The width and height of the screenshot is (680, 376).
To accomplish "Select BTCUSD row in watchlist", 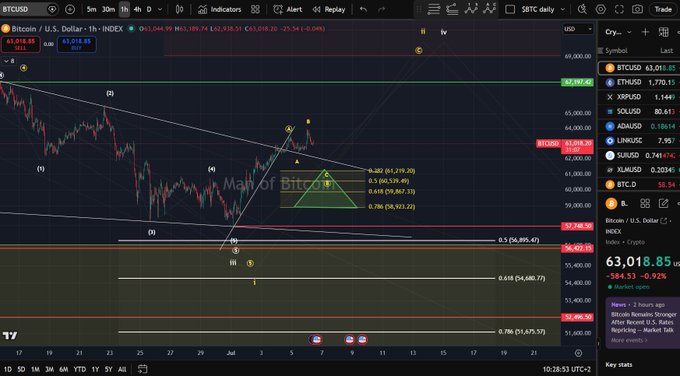I will tap(639, 68).
